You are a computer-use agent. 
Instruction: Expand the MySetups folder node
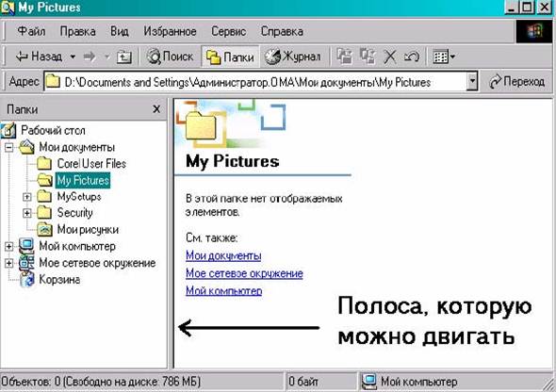tap(27, 197)
